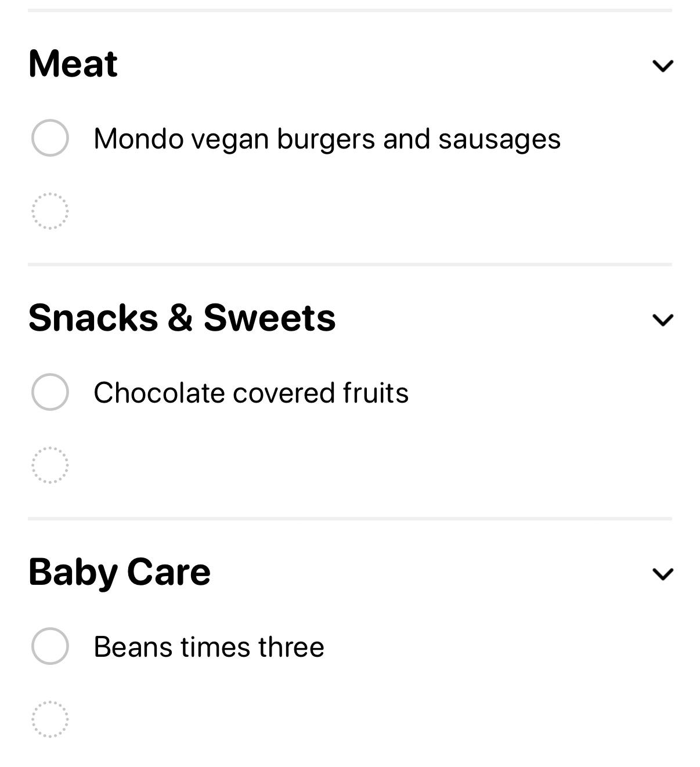The height and width of the screenshot is (767, 700).
Task: Focus the empty new-item row in Snacks & Sweets
Action: coord(350,465)
